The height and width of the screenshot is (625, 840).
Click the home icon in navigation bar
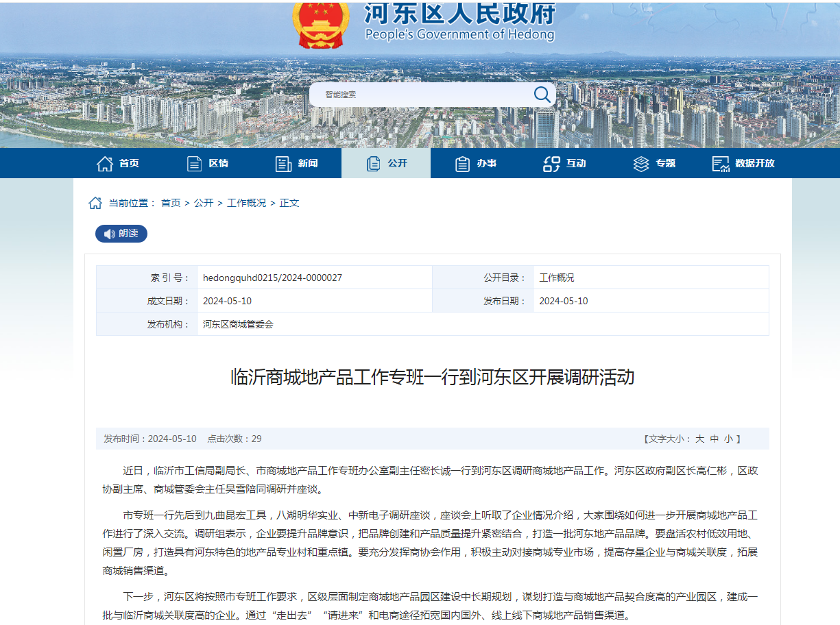[x=105, y=163]
